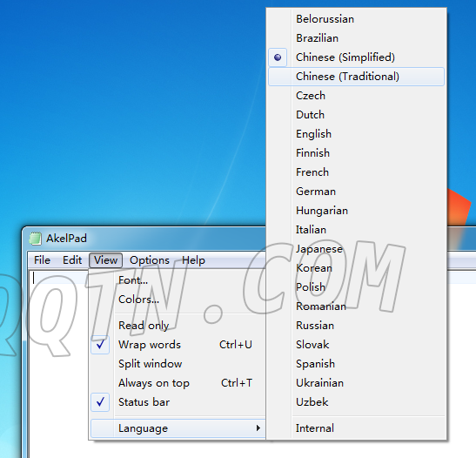
Task: Toggle the Wrap words checkmark
Action: pos(100,345)
